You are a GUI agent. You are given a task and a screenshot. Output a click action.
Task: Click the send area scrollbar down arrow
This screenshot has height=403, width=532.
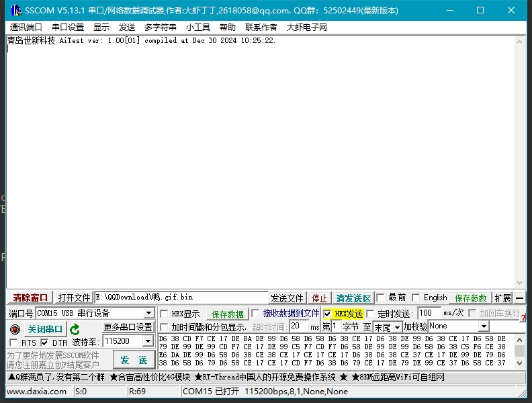point(519,363)
